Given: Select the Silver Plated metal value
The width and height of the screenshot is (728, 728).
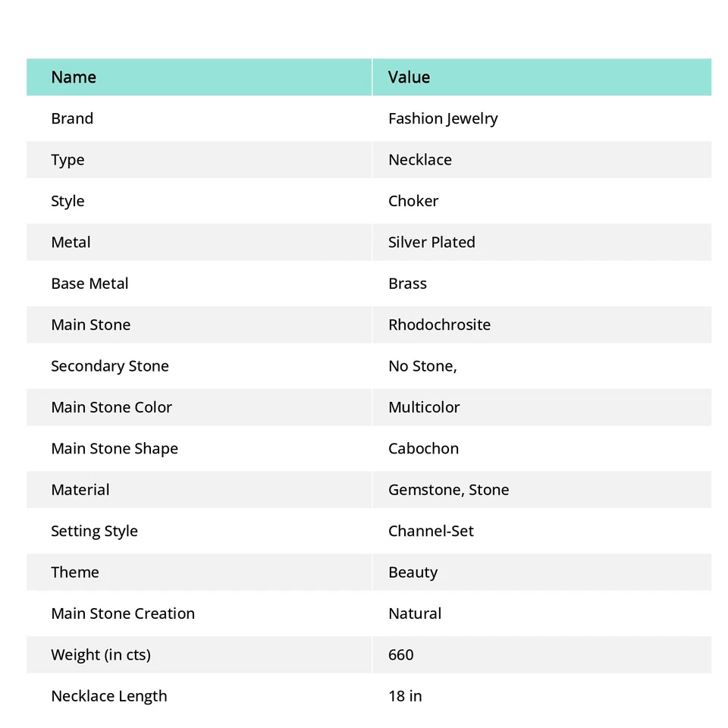Looking at the screenshot, I should point(431,243).
